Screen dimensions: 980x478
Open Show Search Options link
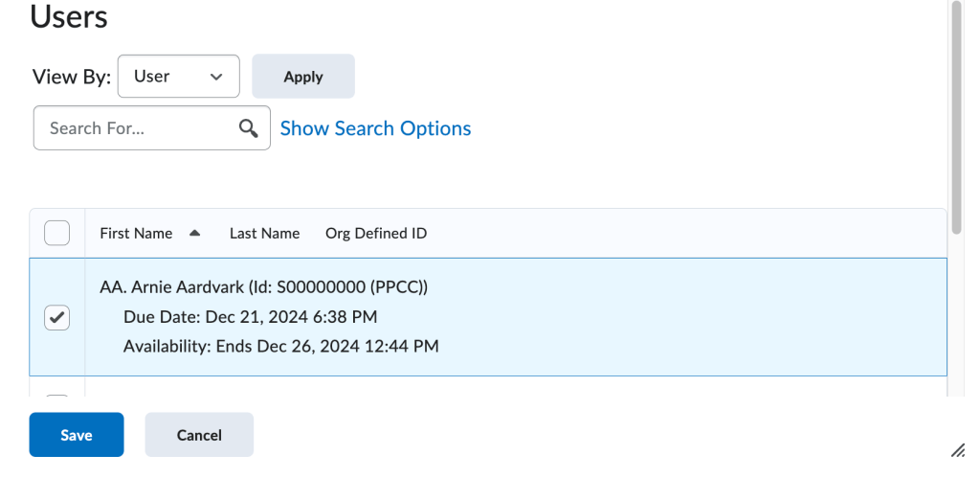tap(375, 128)
